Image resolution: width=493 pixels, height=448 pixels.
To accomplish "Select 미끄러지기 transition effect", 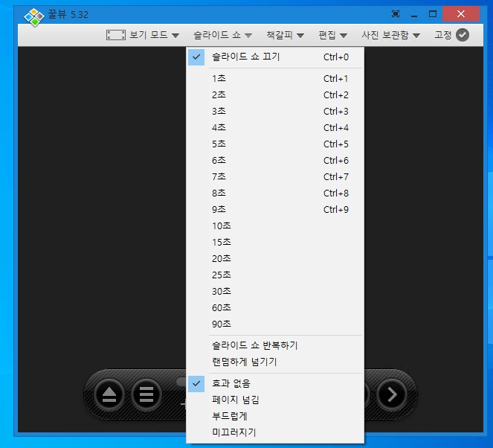I will (275, 432).
